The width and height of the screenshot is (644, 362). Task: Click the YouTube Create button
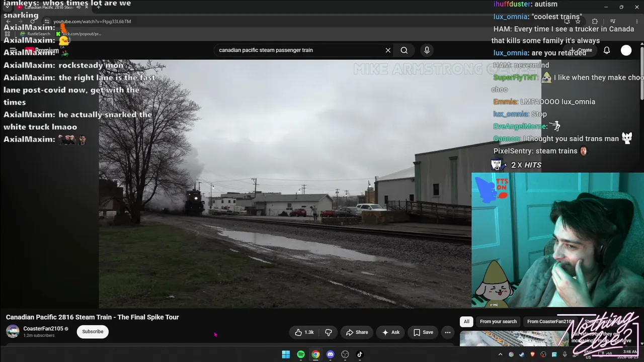(581, 50)
